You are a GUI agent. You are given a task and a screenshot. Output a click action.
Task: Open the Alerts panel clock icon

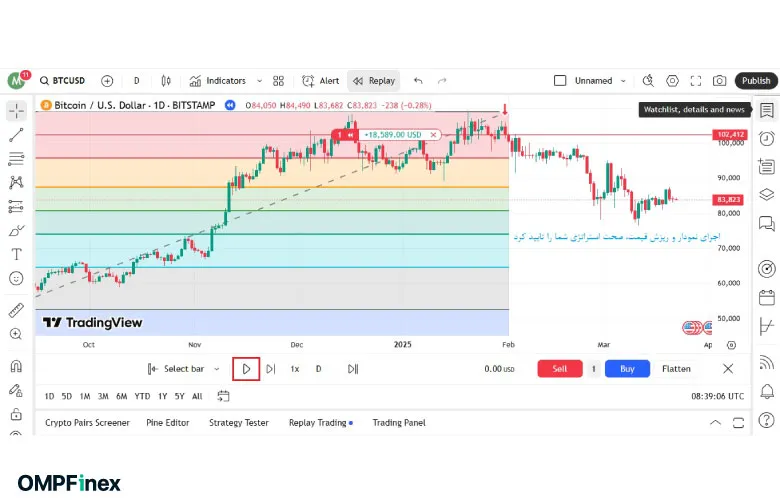766,138
